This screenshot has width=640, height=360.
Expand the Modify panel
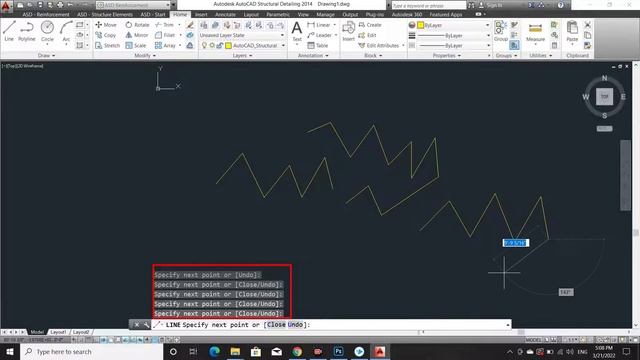pos(145,56)
